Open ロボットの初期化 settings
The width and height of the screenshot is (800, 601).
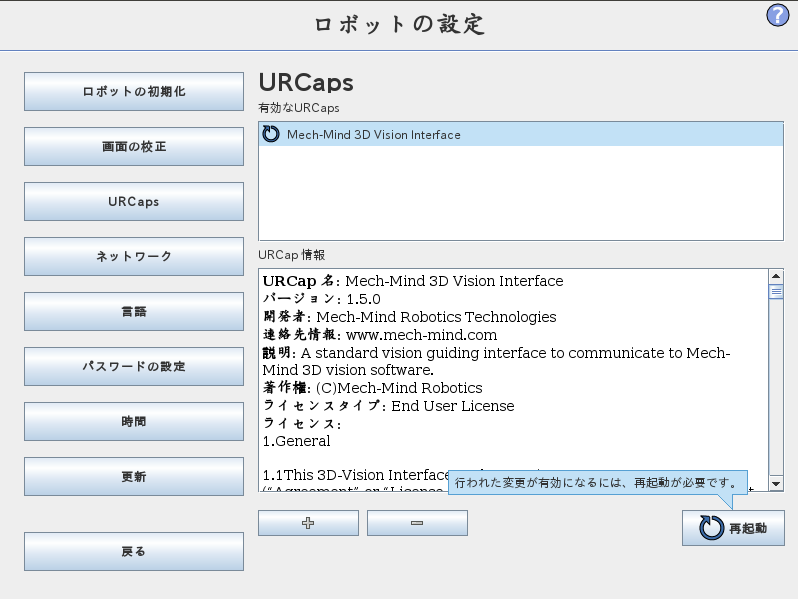coord(134,91)
